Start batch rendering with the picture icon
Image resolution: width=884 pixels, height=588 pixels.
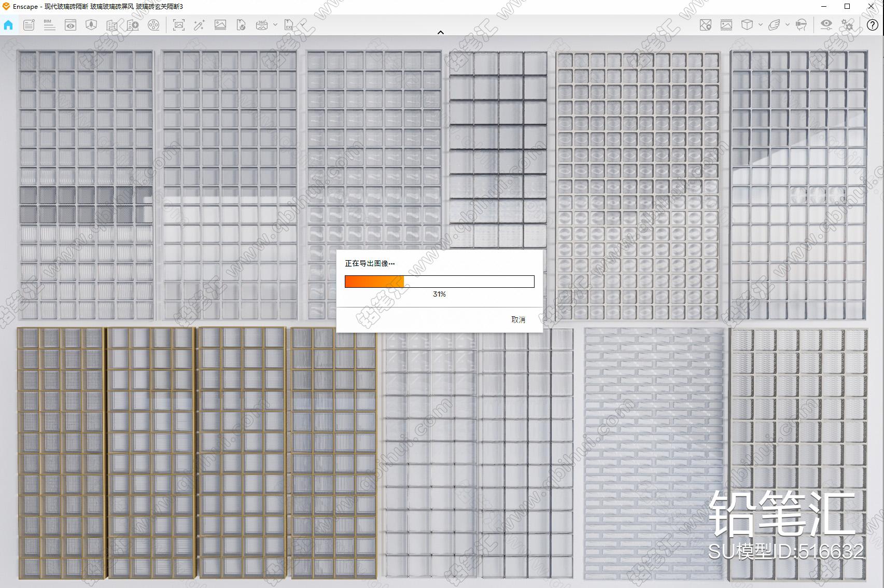(x=220, y=25)
